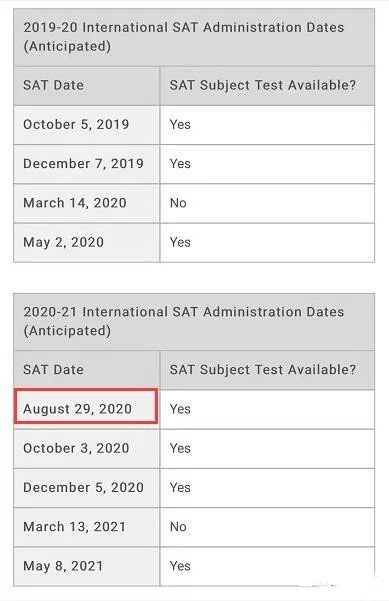Click the Yes value beside October 5, 2019
The image size is (389, 601).
tap(180, 125)
